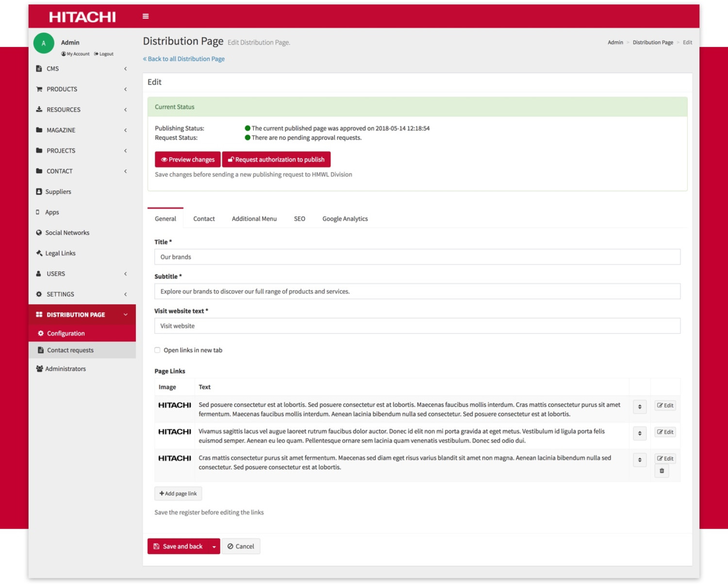Click the trash icon in third page link row
728x586 pixels.
coord(662,471)
